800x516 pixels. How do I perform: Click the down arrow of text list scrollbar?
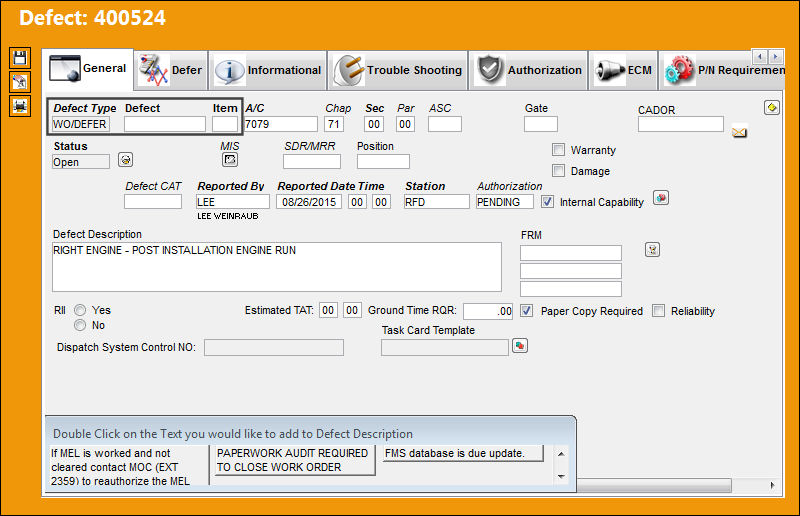pyautogui.click(x=561, y=477)
